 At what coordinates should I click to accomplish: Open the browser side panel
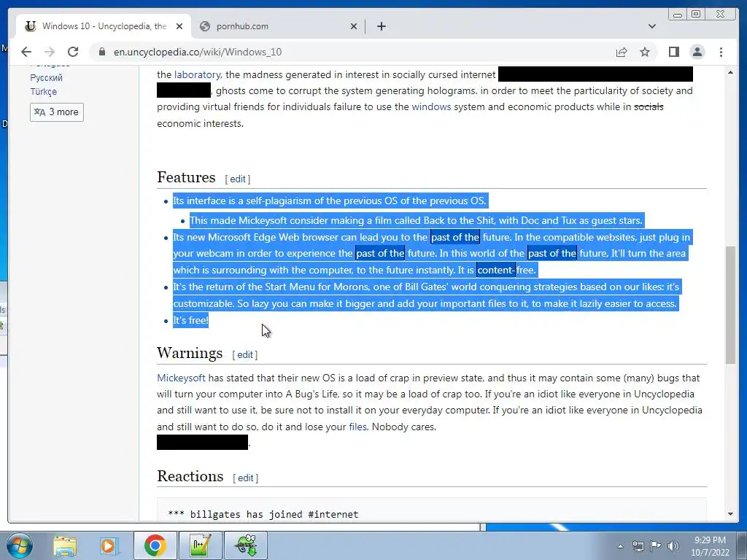click(673, 52)
